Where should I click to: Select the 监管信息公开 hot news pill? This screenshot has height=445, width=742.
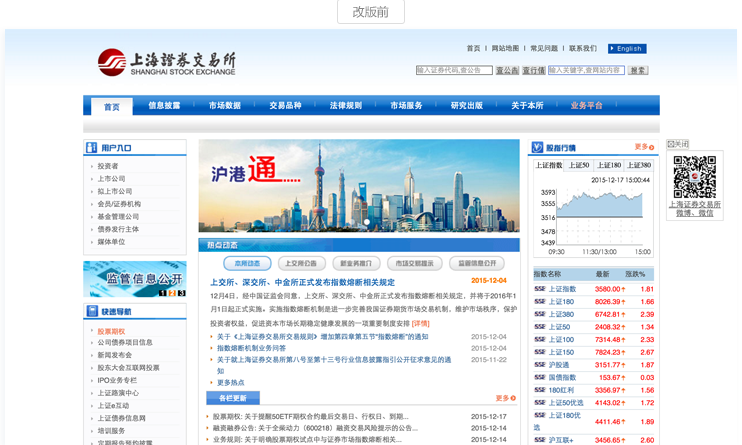coord(477,263)
